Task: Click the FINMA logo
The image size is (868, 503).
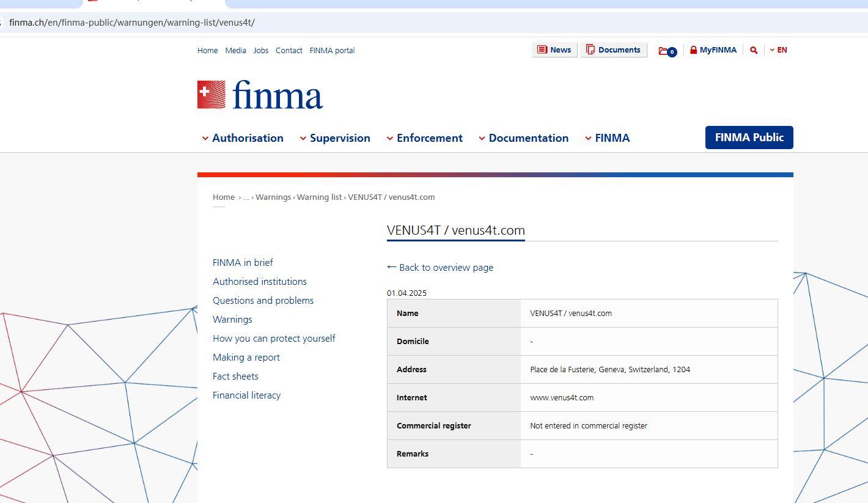Action: coord(260,95)
